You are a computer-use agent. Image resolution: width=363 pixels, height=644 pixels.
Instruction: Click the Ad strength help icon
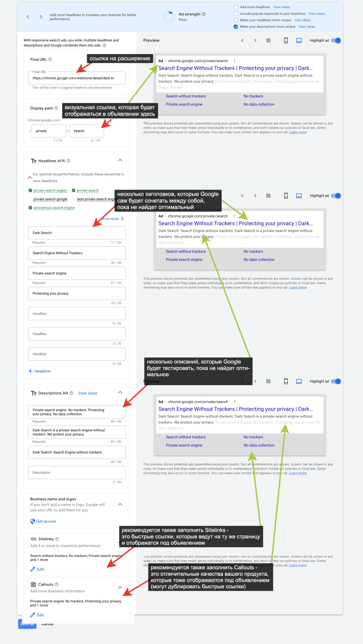point(204,14)
